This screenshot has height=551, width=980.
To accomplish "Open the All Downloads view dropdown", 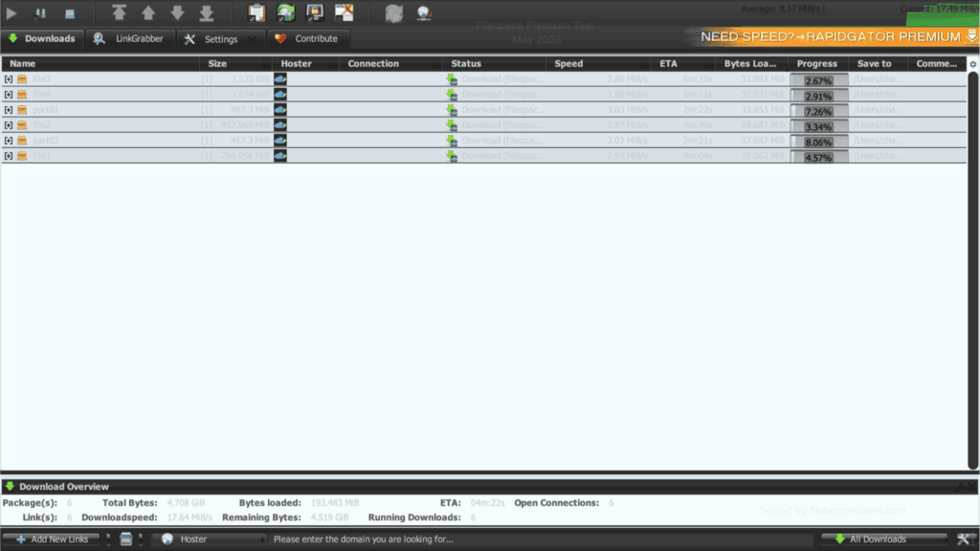I will point(883,540).
